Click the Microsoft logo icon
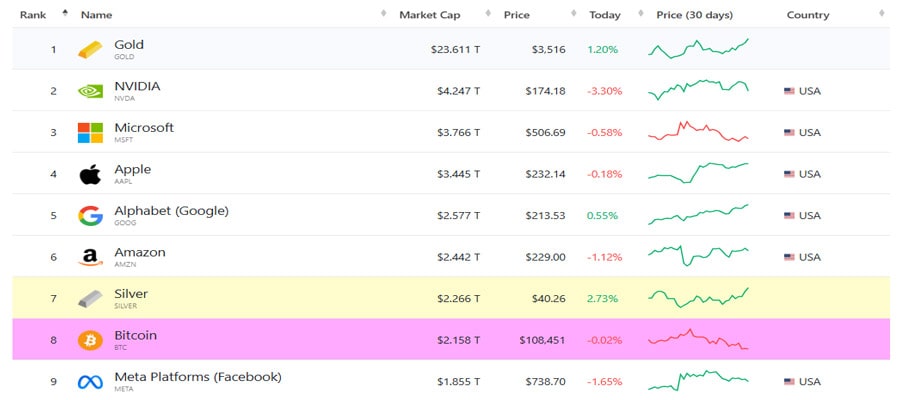This screenshot has height=400, width=900. (90, 133)
